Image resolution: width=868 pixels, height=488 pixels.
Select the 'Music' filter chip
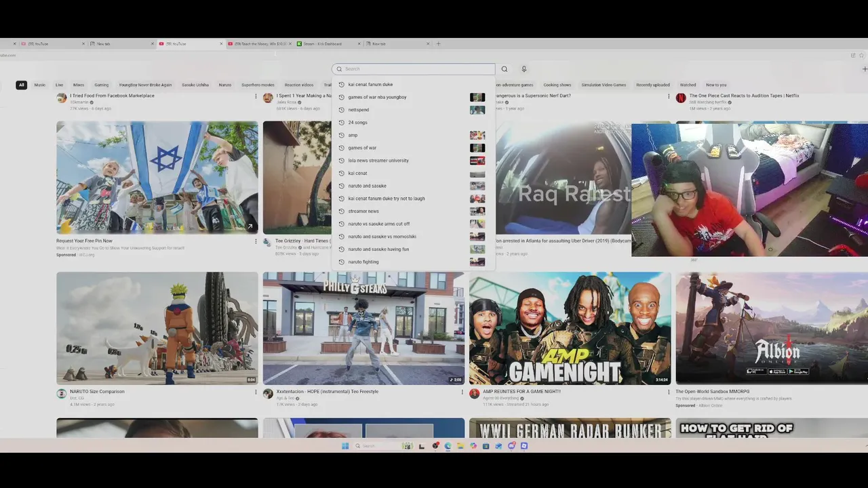click(40, 85)
